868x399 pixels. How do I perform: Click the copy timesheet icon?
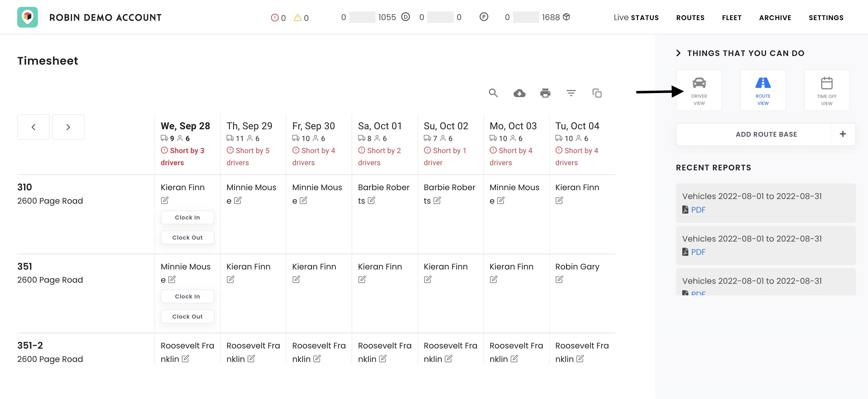(x=597, y=93)
